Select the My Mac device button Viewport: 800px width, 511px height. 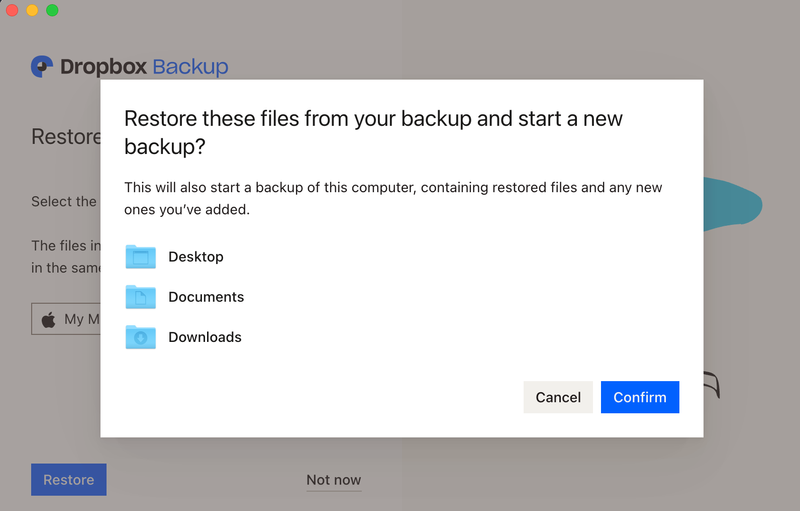click(x=67, y=319)
